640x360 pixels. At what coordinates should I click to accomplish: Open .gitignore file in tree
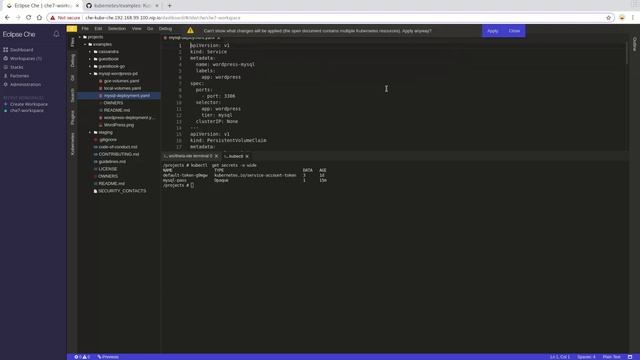pyautogui.click(x=108, y=140)
